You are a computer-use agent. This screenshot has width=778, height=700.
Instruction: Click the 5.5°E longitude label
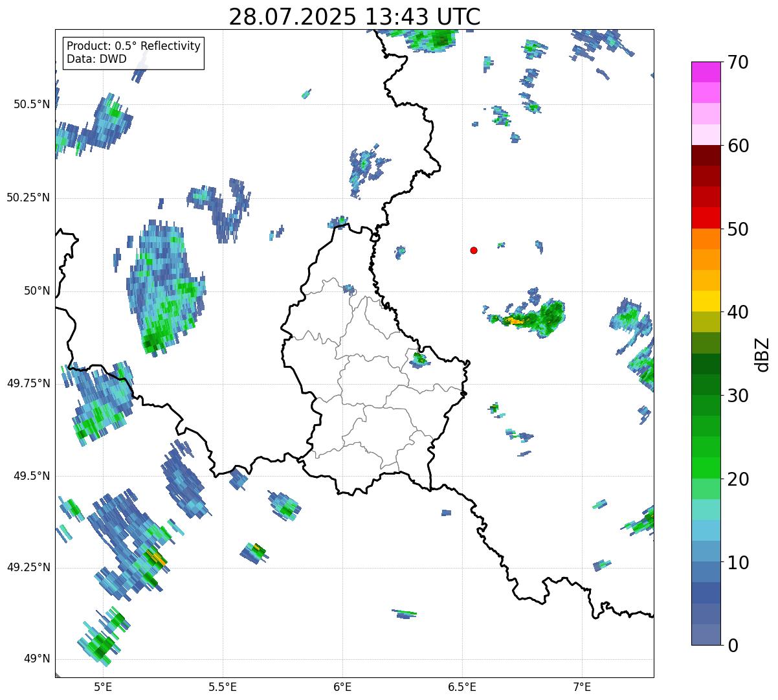[x=223, y=686]
